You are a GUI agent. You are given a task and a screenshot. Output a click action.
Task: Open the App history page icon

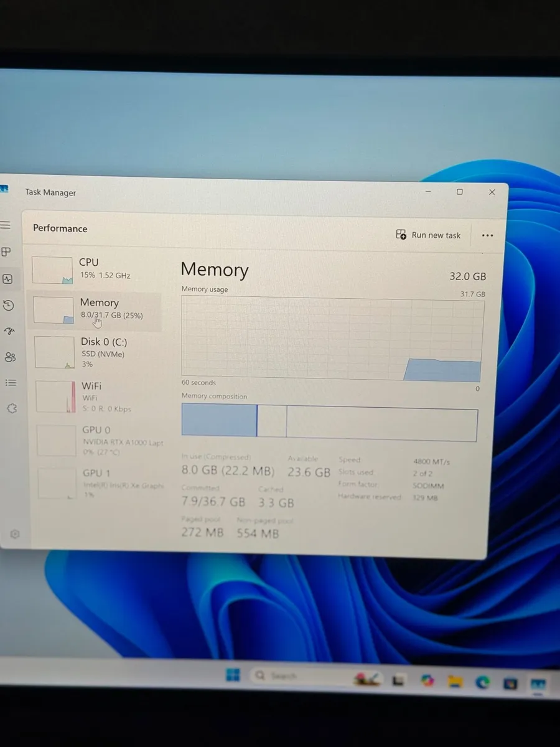[x=7, y=305]
